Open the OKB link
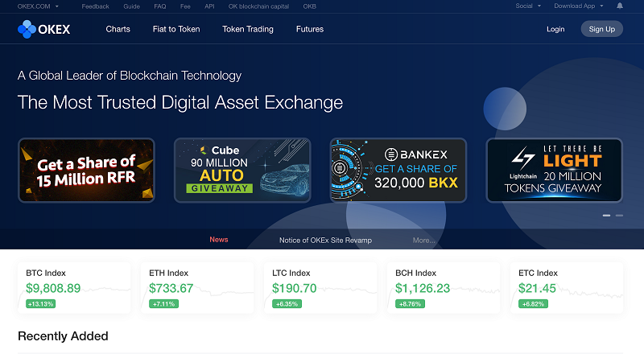The height and width of the screenshot is (354, 644). click(310, 6)
